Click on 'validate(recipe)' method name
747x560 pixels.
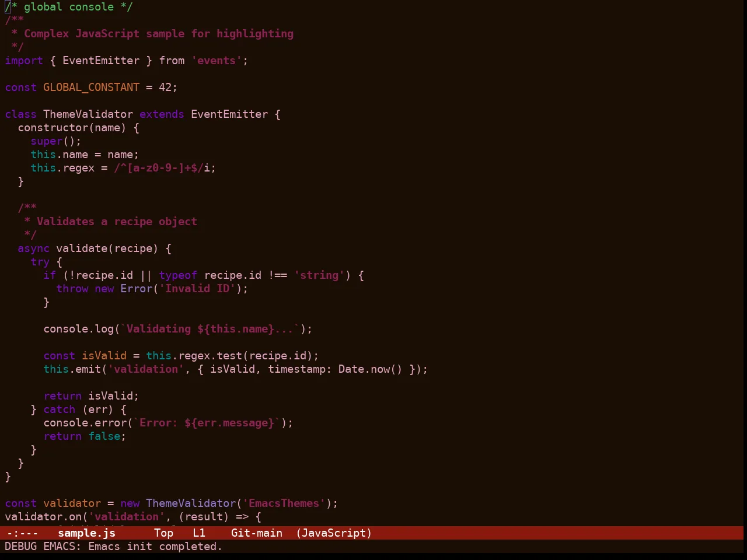[107, 249]
